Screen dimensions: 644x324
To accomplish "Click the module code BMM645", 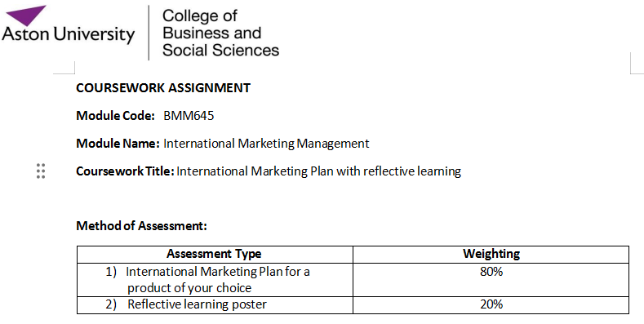I will point(189,116).
